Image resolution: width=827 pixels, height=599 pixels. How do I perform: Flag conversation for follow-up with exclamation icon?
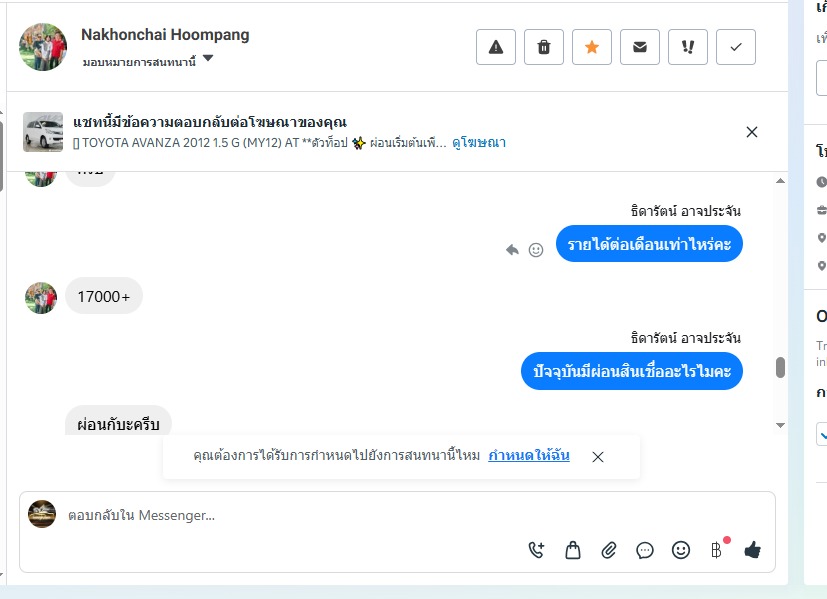tap(688, 47)
